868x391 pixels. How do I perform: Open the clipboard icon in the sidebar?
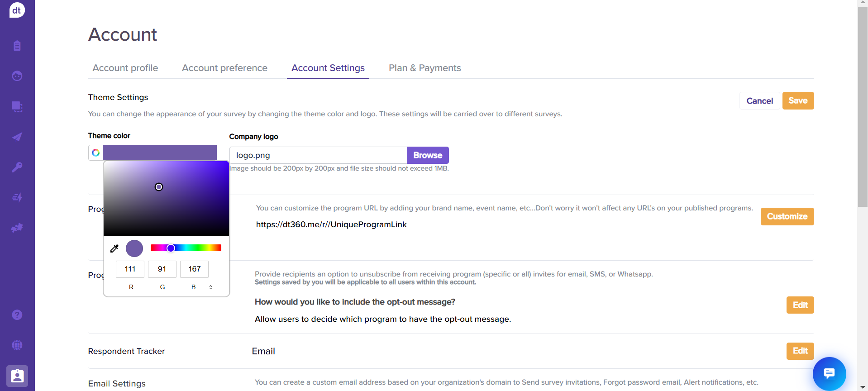click(x=17, y=46)
